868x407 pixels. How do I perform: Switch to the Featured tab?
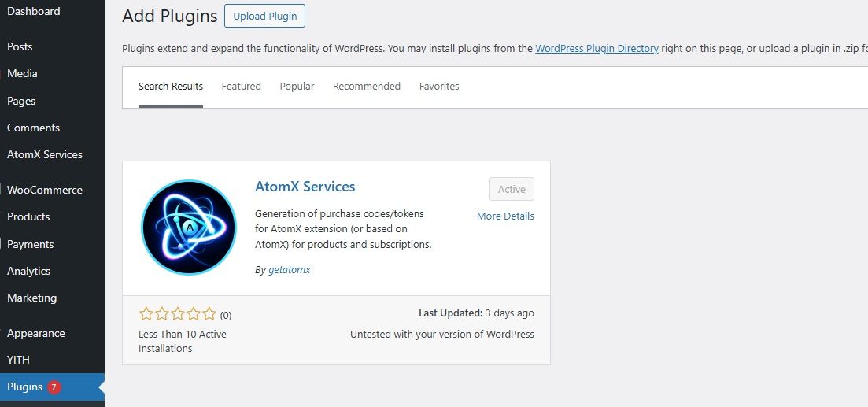pos(242,87)
